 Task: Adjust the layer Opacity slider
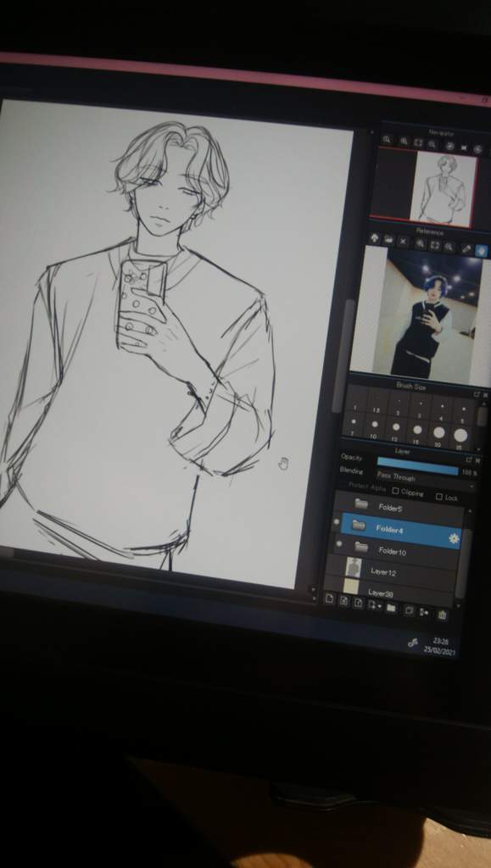pos(417,464)
